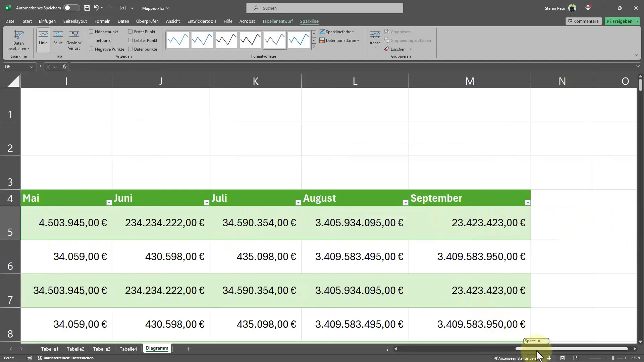Screen dimensions: 644x362
Task: Click the Löschen eraser icon
Action: point(387,49)
